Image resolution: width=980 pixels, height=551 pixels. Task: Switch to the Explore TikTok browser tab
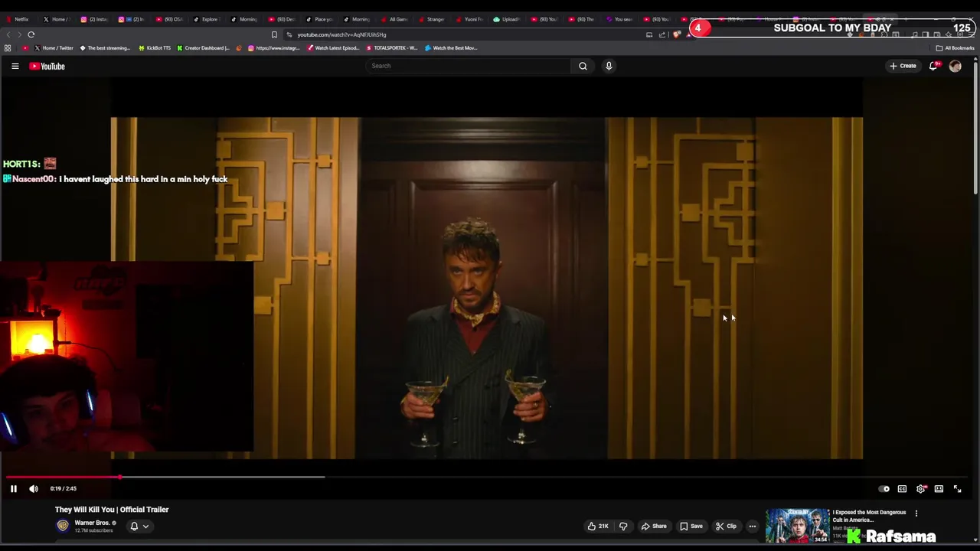(206, 19)
